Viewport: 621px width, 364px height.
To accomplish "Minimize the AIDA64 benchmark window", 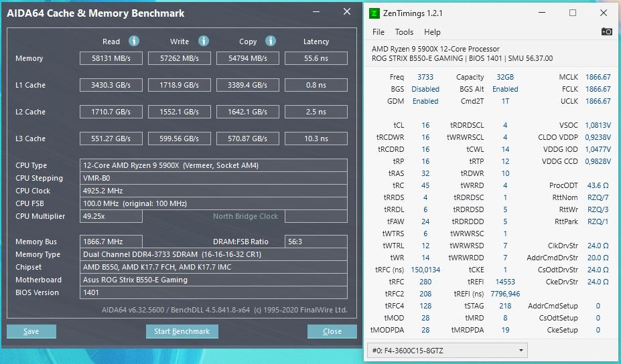I will pos(316,12).
